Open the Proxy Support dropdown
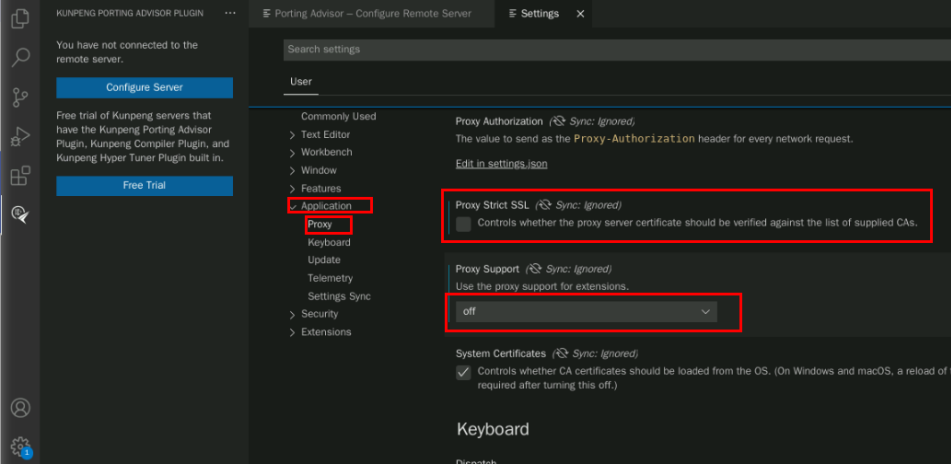Image resolution: width=951 pixels, height=464 pixels. [587, 312]
